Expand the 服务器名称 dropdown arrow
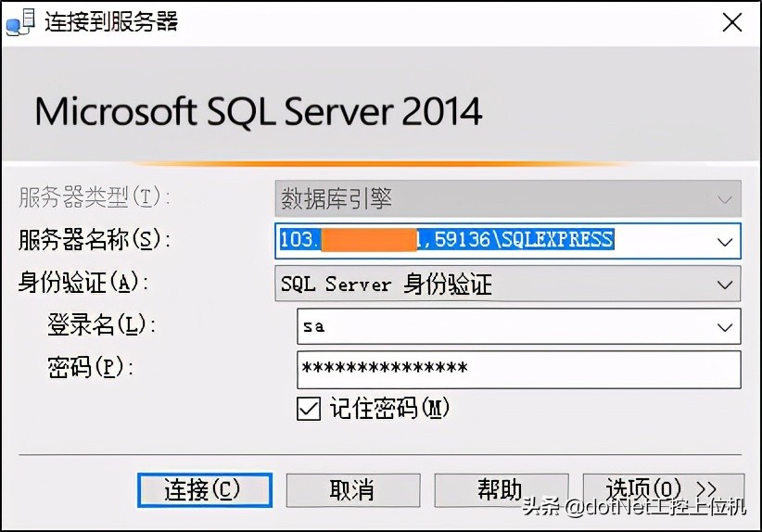This screenshot has height=532, width=762. [724, 241]
